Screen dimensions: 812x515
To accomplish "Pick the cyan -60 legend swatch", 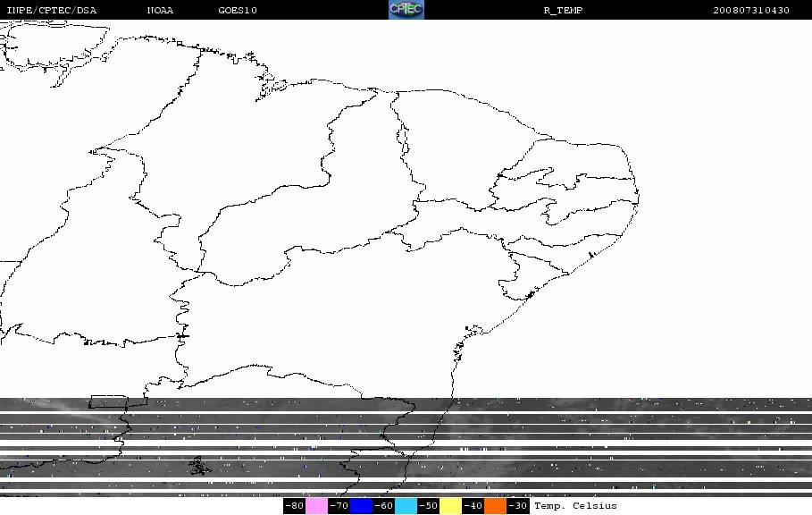I will tap(406, 506).
